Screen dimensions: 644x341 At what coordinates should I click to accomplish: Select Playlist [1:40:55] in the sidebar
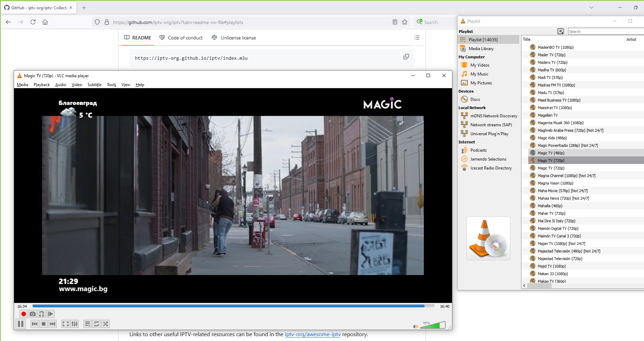point(488,40)
